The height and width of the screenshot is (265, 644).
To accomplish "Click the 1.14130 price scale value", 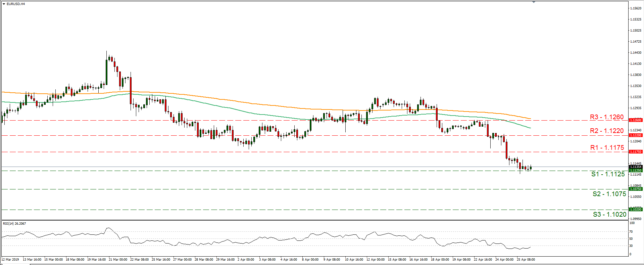I will point(636,64).
